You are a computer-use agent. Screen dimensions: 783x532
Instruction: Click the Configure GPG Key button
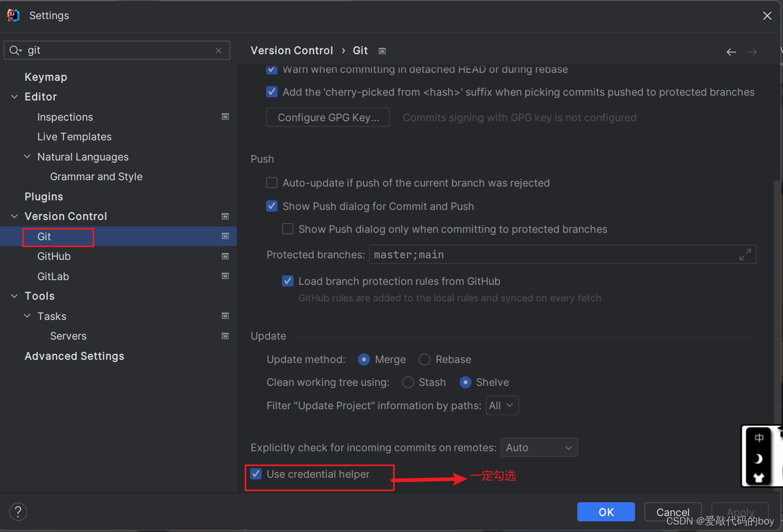click(x=328, y=117)
